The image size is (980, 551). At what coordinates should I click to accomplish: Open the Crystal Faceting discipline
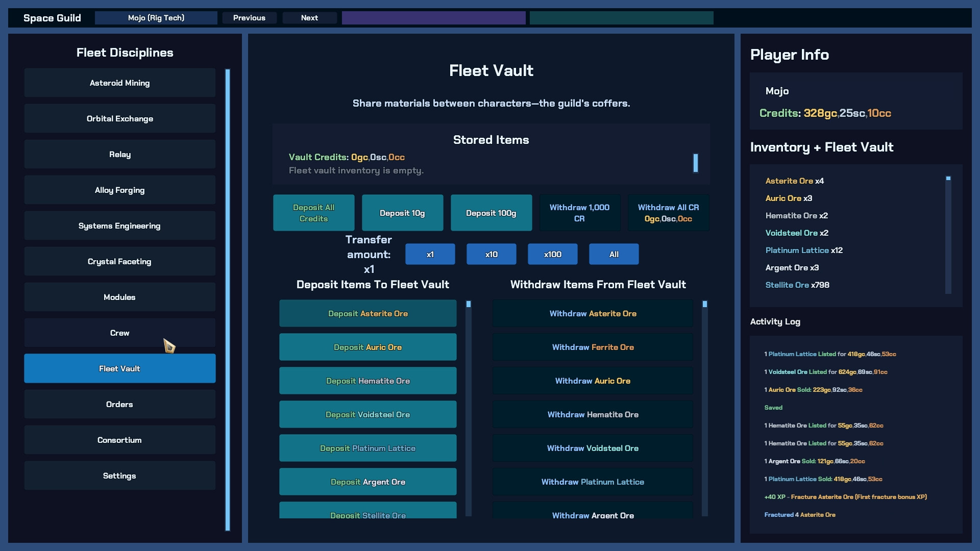click(x=119, y=261)
